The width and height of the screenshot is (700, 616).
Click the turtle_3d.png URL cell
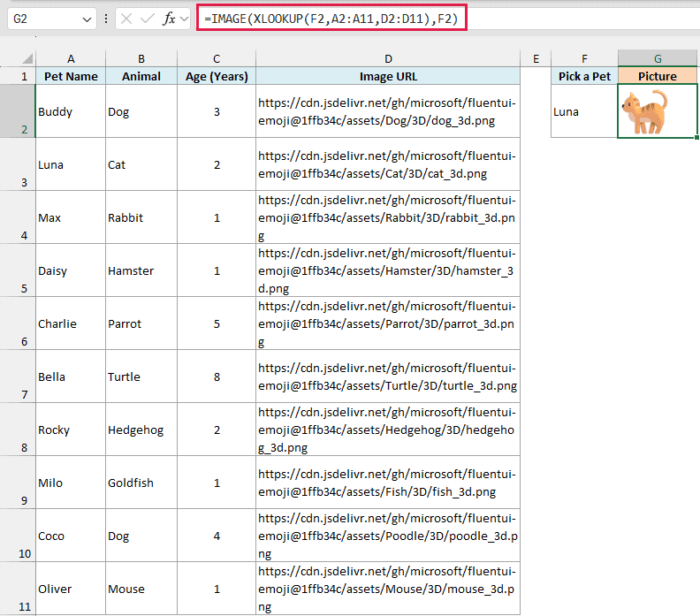pyautogui.click(x=388, y=376)
